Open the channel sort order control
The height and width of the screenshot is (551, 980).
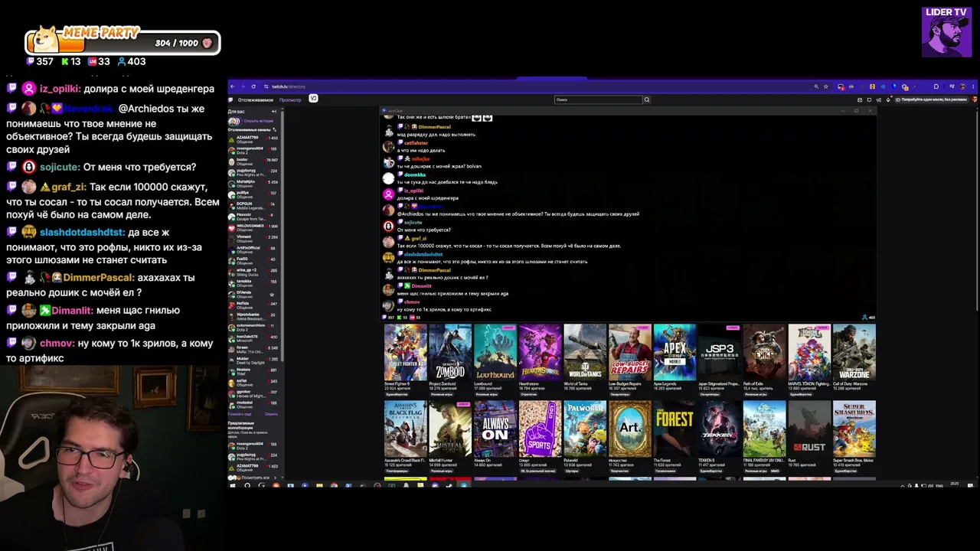click(x=274, y=129)
